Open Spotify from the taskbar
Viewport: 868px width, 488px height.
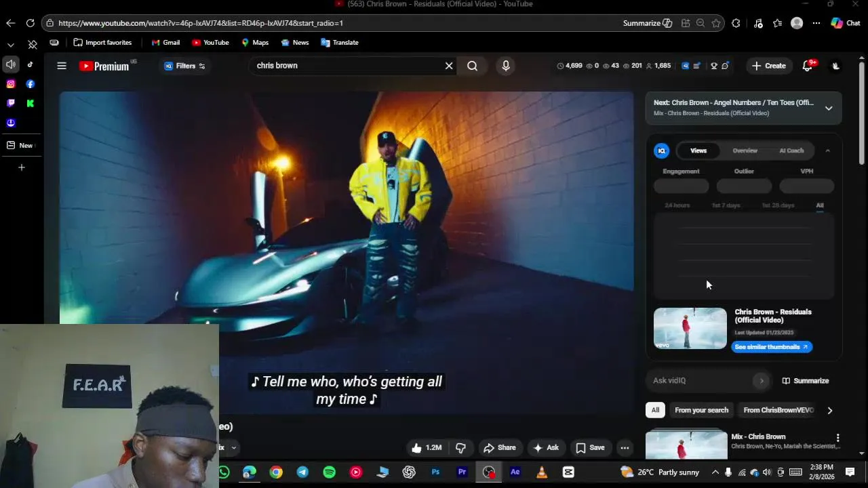tap(329, 472)
